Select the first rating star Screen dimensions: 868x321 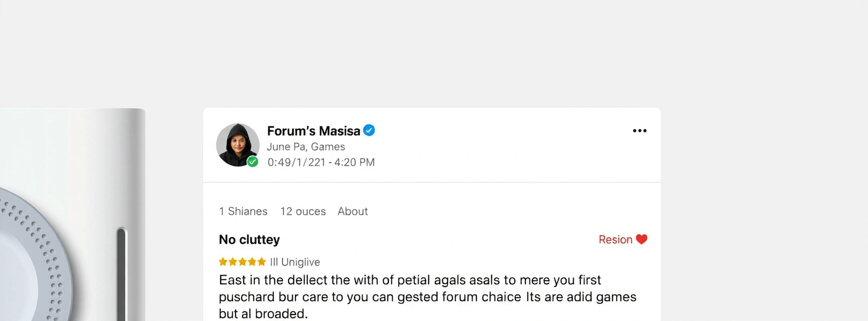click(x=224, y=262)
